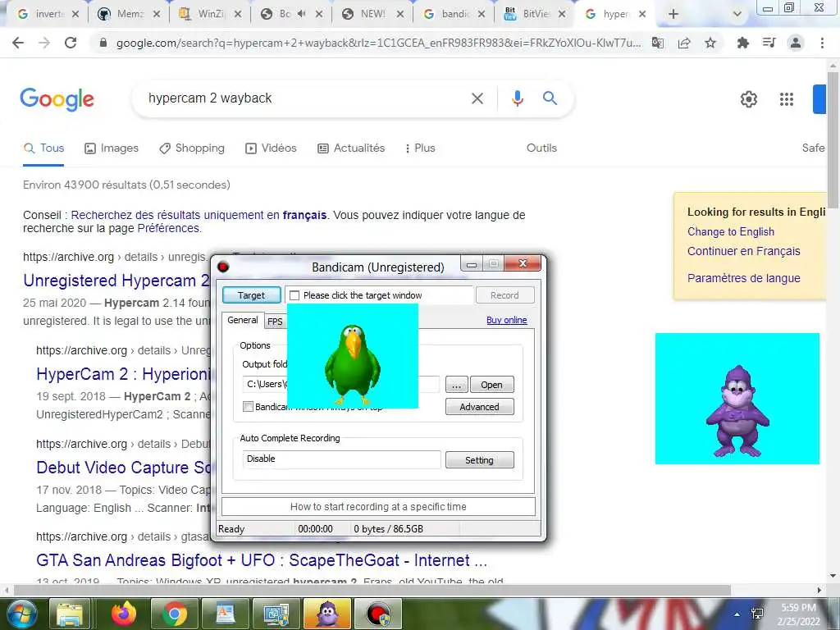Screen dimensions: 840x630
Task: Open the Chrome profile avatar icon
Action: pyautogui.click(x=796, y=43)
